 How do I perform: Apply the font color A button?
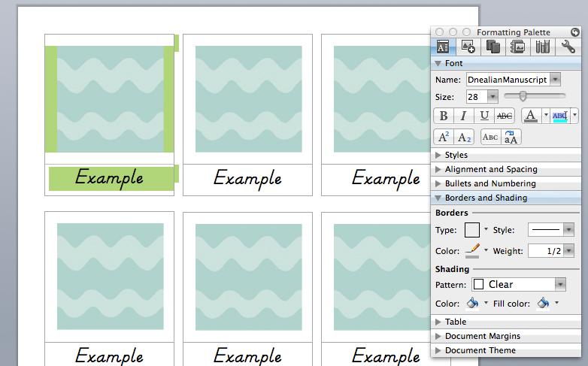coord(531,116)
